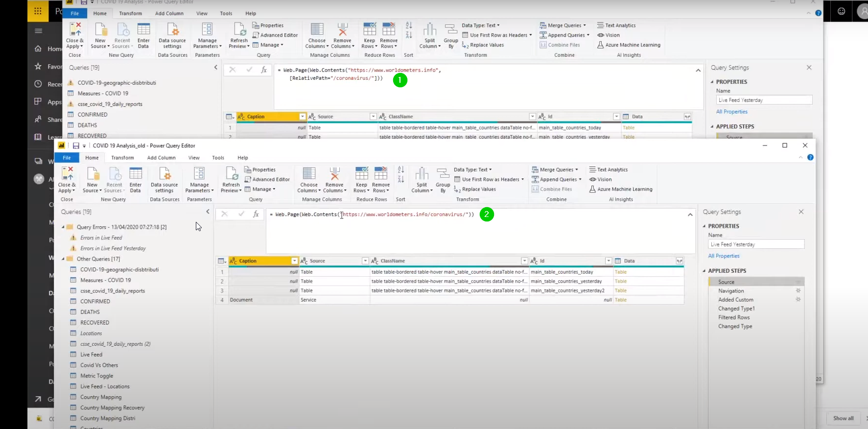This screenshot has height=429, width=868.
Task: Click Merge Queries in front window ribbon
Action: (x=555, y=169)
